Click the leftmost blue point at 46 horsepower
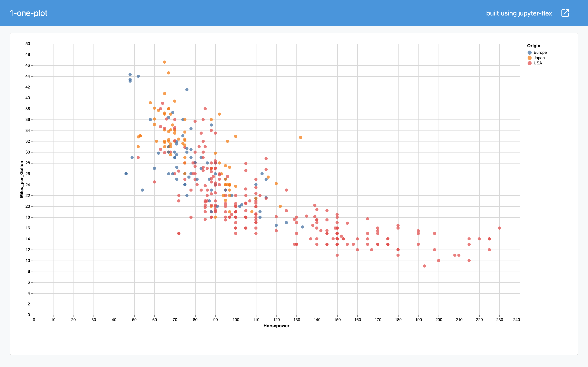This screenshot has width=588, height=367. (126, 174)
